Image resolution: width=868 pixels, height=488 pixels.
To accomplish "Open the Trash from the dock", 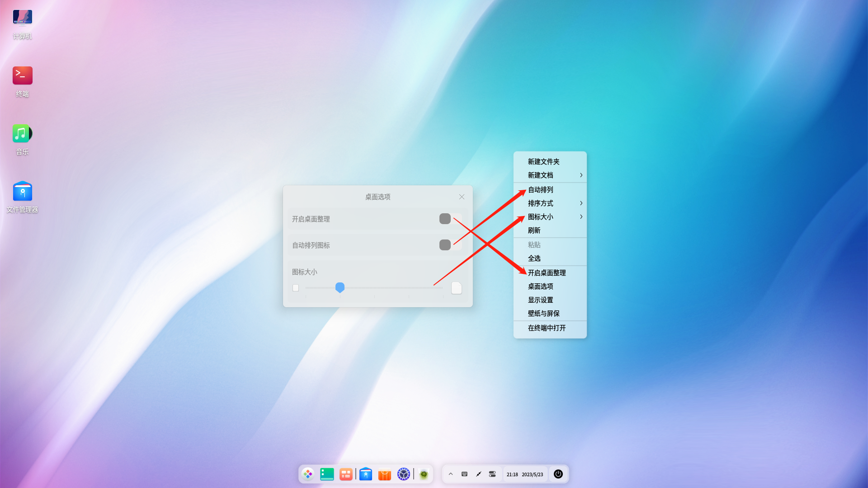I will click(x=424, y=474).
